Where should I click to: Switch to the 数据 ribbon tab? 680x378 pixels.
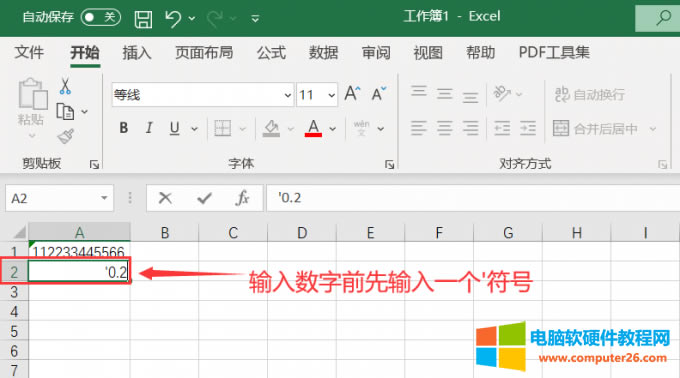click(x=324, y=52)
